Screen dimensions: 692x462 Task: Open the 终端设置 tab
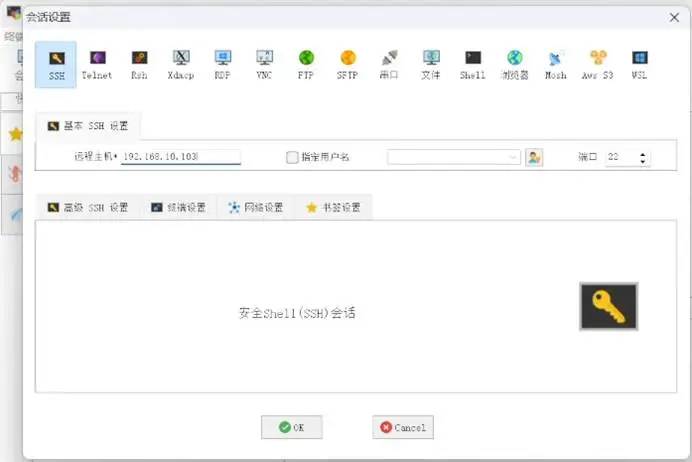click(178, 208)
